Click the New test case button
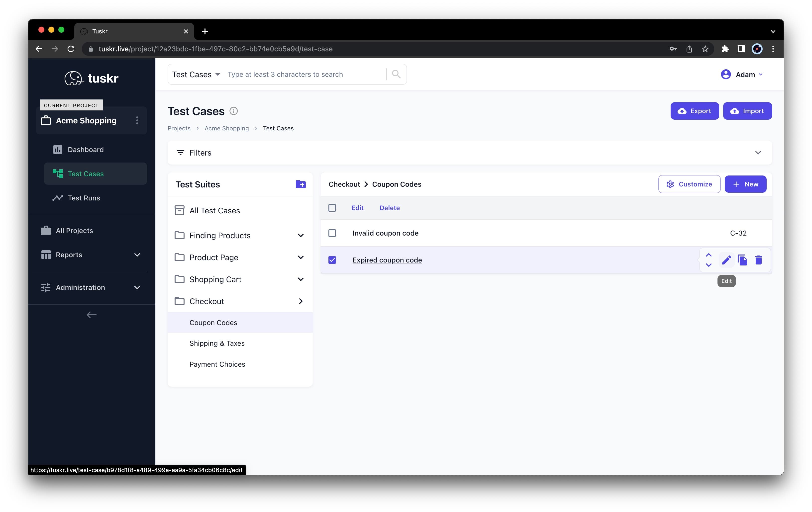 pyautogui.click(x=745, y=184)
